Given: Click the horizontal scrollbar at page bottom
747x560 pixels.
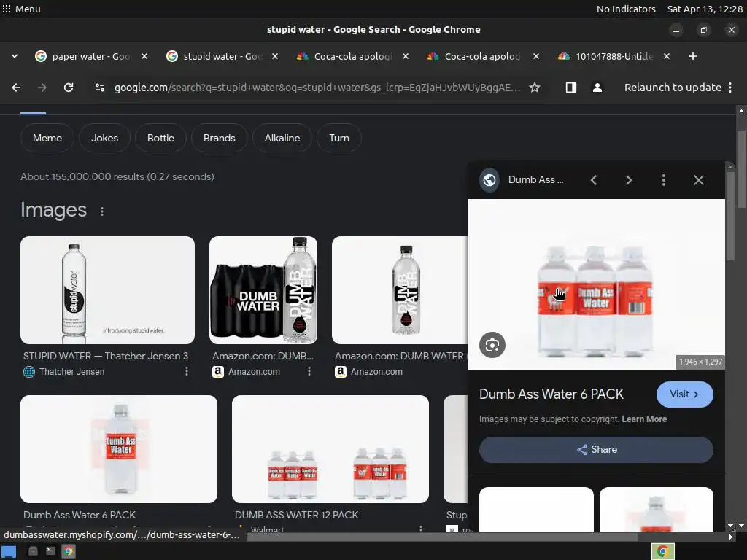Looking at the screenshot, I should (x=443, y=537).
